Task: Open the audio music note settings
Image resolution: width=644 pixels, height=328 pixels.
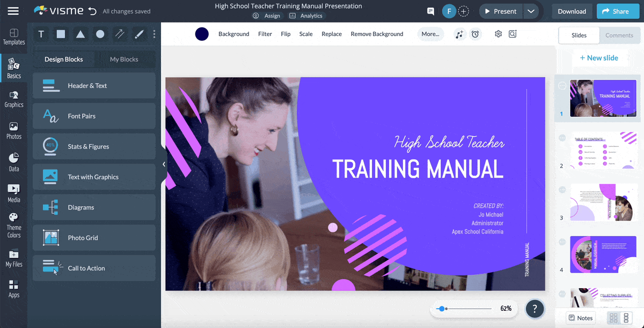Action: pyautogui.click(x=459, y=34)
